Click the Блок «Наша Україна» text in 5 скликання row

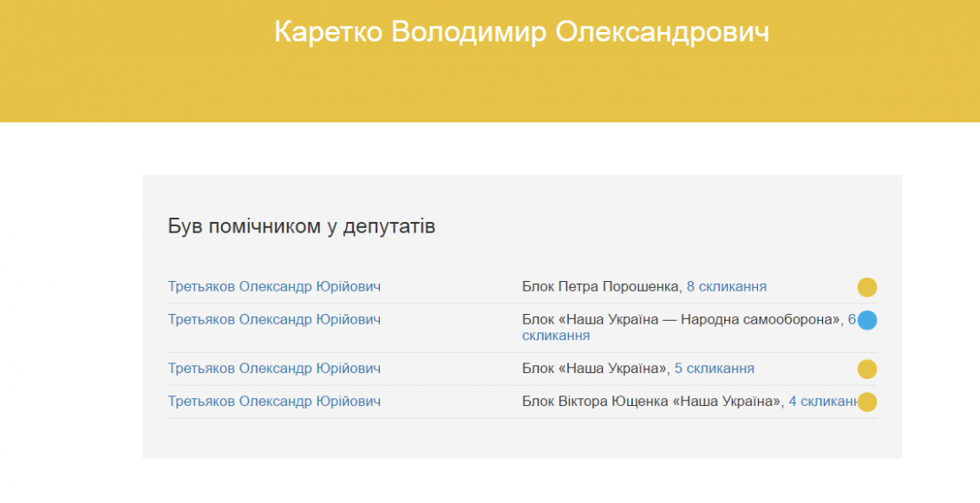coord(594,369)
